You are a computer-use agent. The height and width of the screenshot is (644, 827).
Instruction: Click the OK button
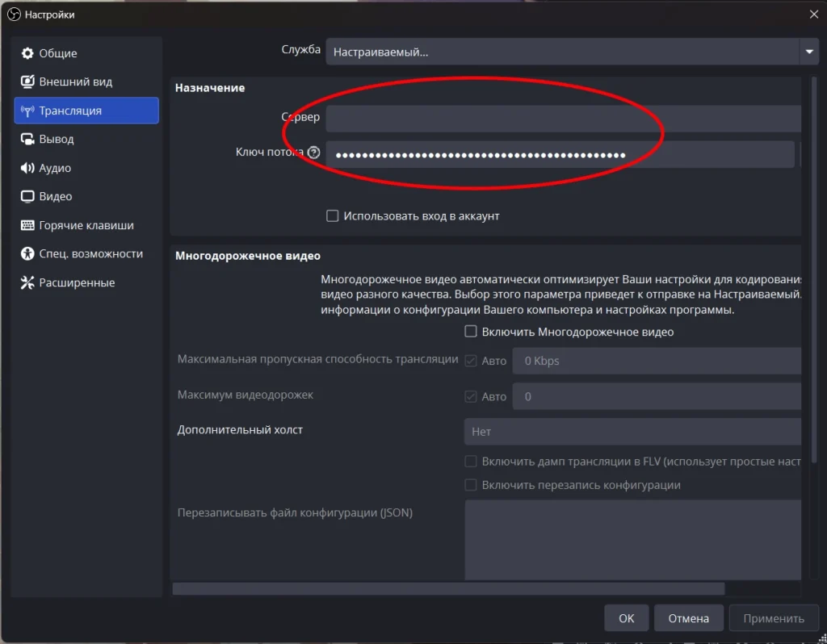point(626,618)
